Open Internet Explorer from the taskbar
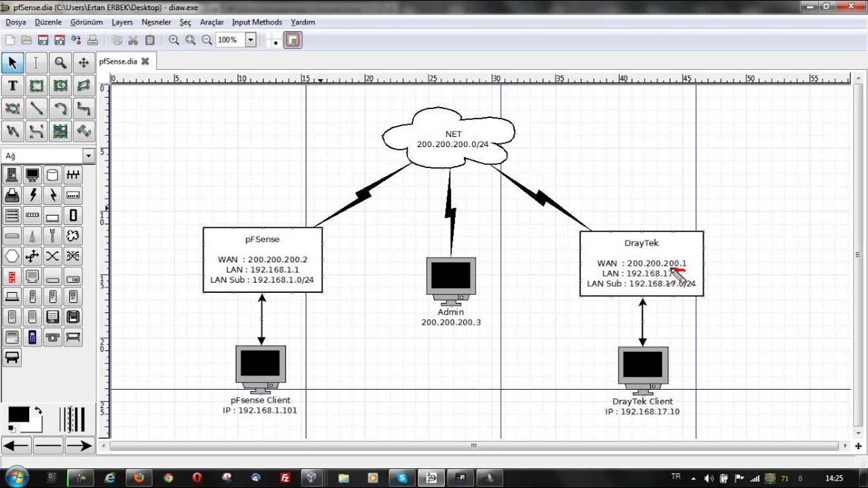This screenshot has width=868, height=488. click(x=111, y=478)
